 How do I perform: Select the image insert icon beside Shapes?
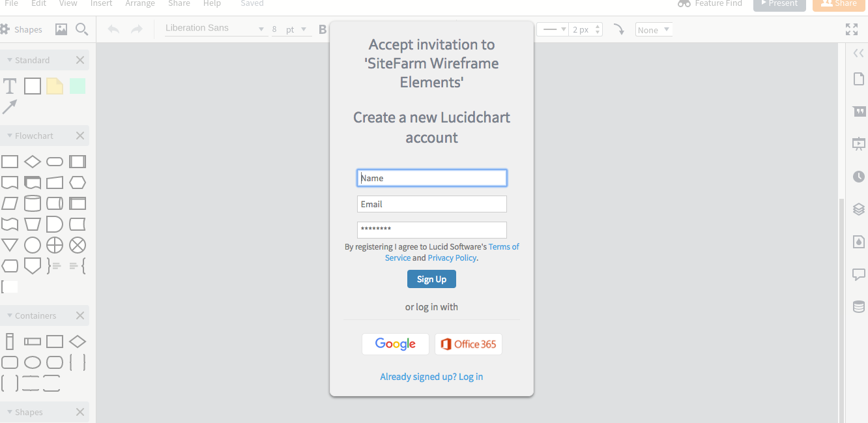[x=61, y=29]
